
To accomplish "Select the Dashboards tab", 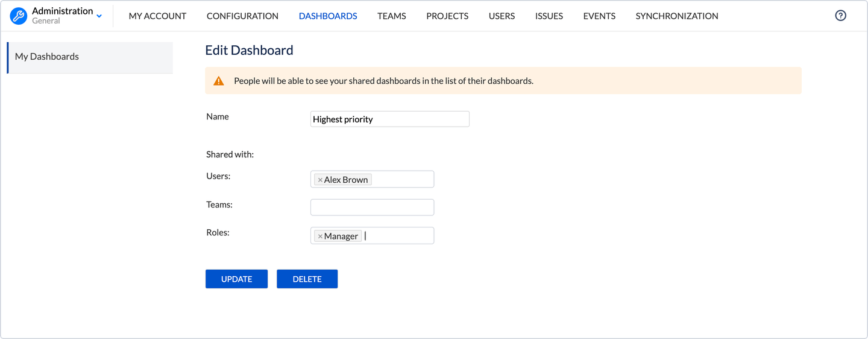I will tap(328, 16).
